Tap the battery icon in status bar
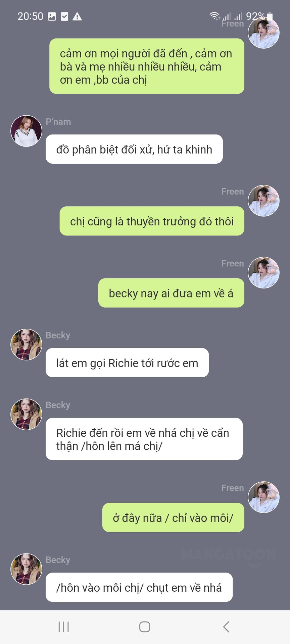 pos(270,16)
